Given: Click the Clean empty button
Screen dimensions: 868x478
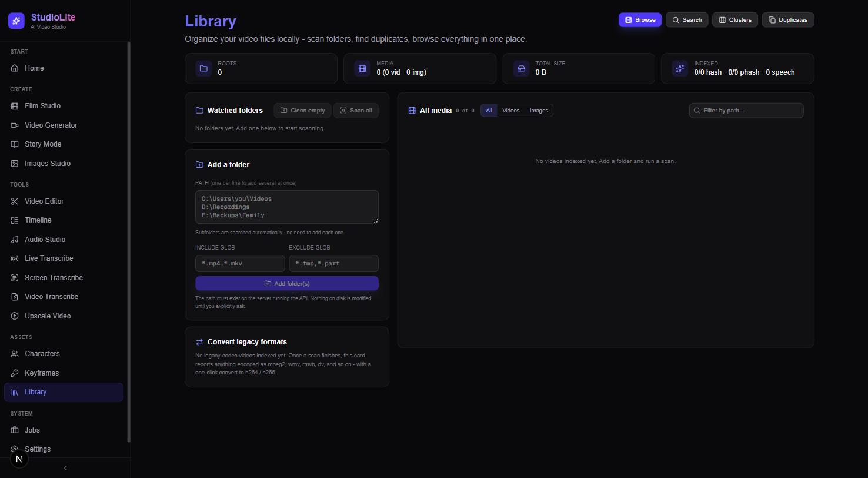Looking at the screenshot, I should [x=302, y=111].
